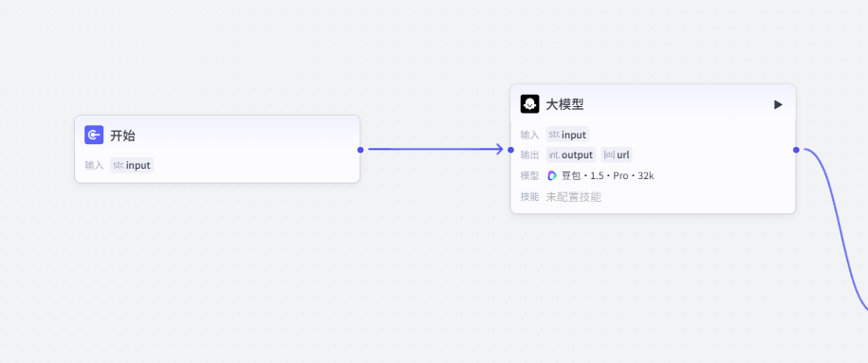
Task: Click the arrowhead entering the 大模型 node
Action: (x=498, y=150)
